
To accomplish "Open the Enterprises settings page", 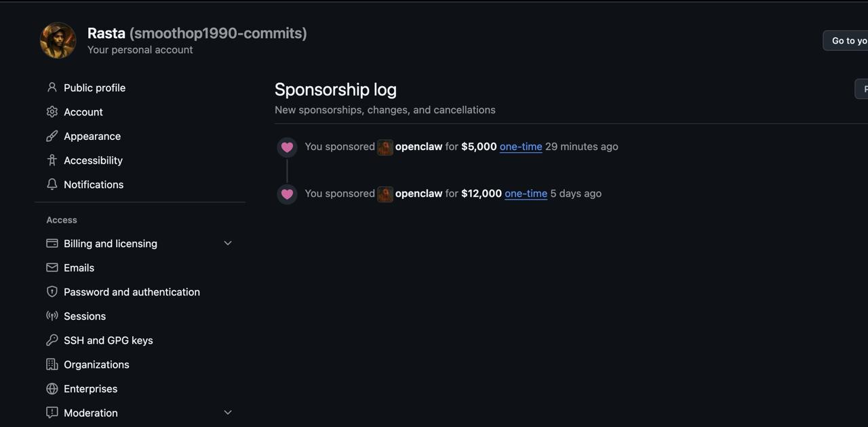I will [x=90, y=388].
